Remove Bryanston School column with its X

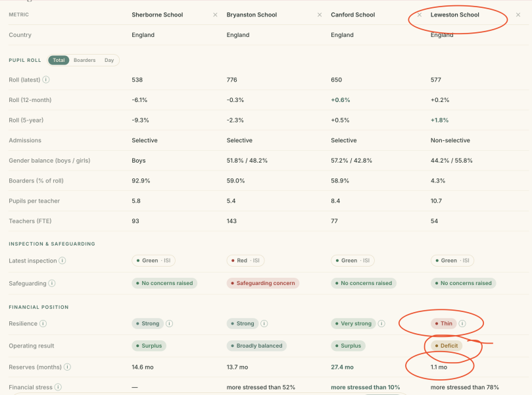coord(320,14)
